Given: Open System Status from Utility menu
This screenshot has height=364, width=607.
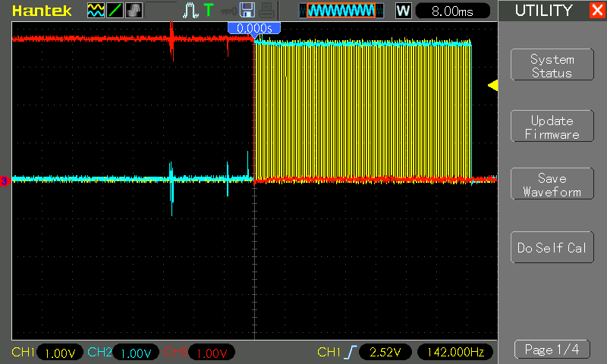Looking at the screenshot, I should (x=552, y=66).
